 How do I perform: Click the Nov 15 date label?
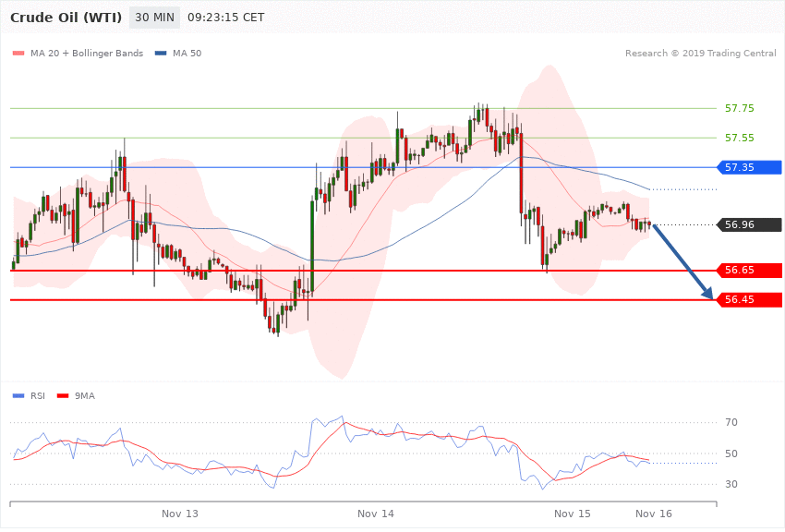pyautogui.click(x=573, y=514)
